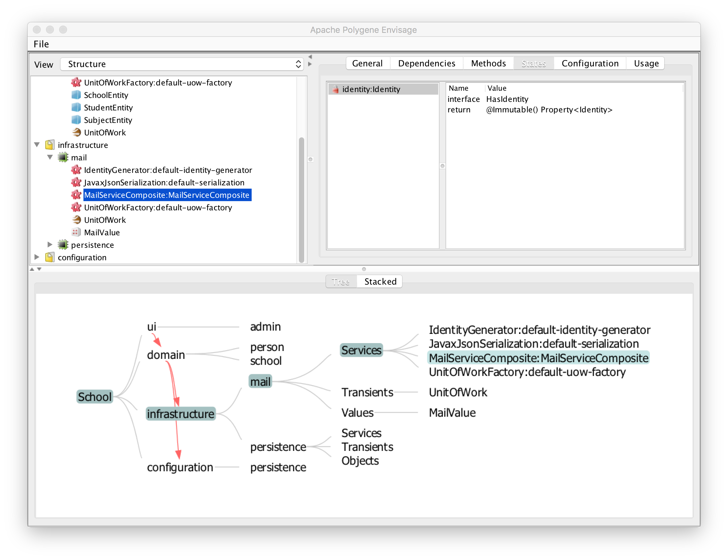Click the infrastructure layer folder icon
This screenshot has width=728, height=560.
click(x=50, y=145)
